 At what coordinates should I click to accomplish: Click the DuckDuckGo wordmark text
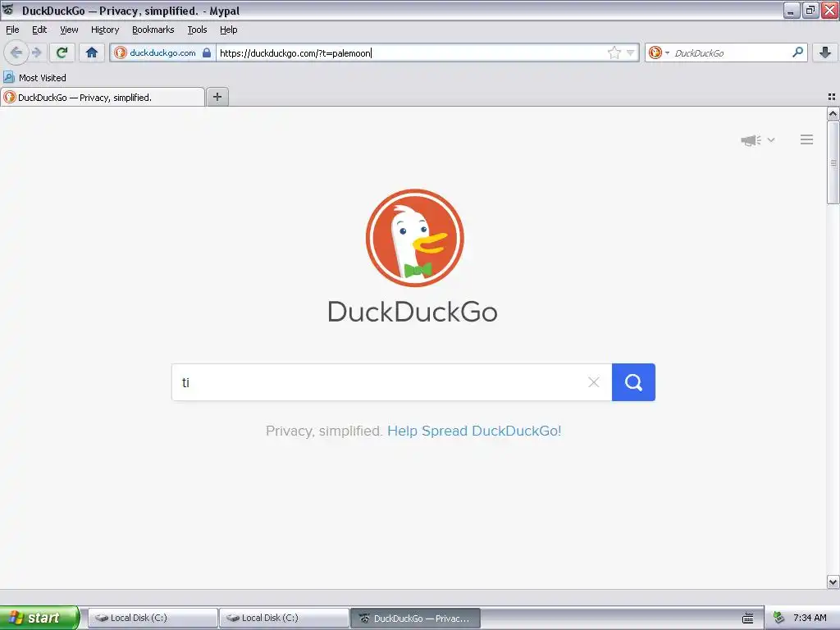pyautogui.click(x=413, y=312)
